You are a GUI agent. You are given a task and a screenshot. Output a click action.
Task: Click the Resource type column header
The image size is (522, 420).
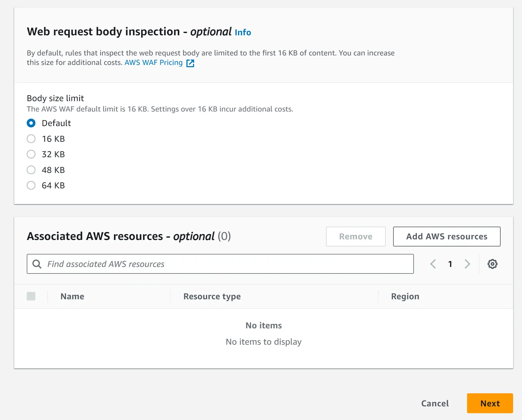point(212,296)
